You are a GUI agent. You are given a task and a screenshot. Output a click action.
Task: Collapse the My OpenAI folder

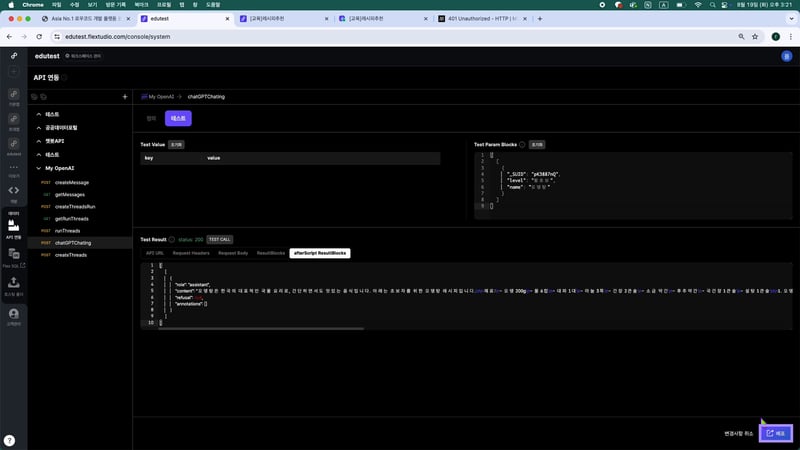point(36,168)
